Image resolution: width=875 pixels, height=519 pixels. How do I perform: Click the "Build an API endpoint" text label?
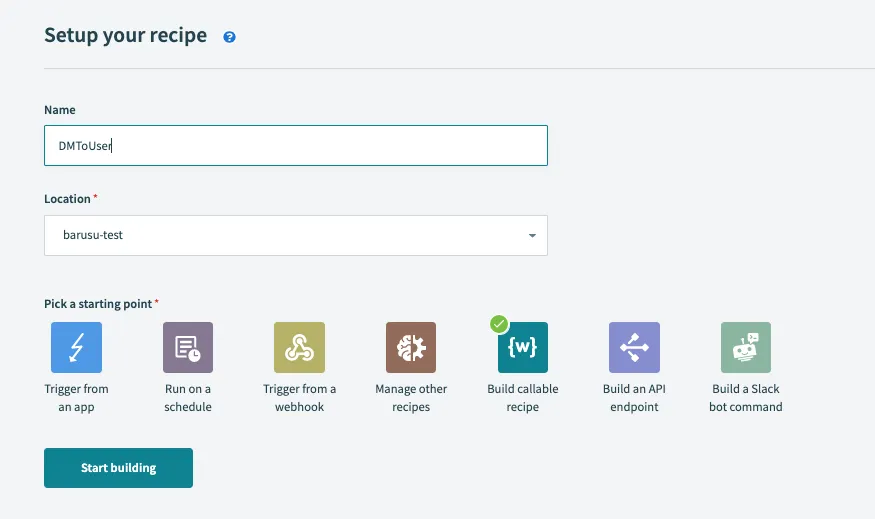(634, 398)
